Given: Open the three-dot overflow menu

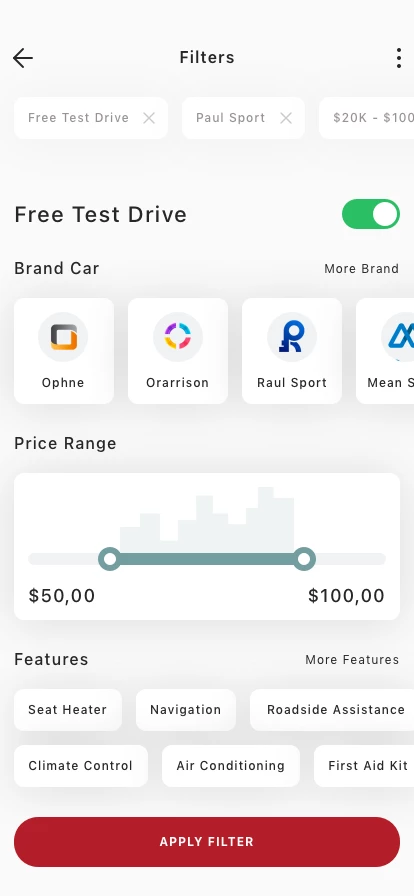Looking at the screenshot, I should (x=399, y=58).
